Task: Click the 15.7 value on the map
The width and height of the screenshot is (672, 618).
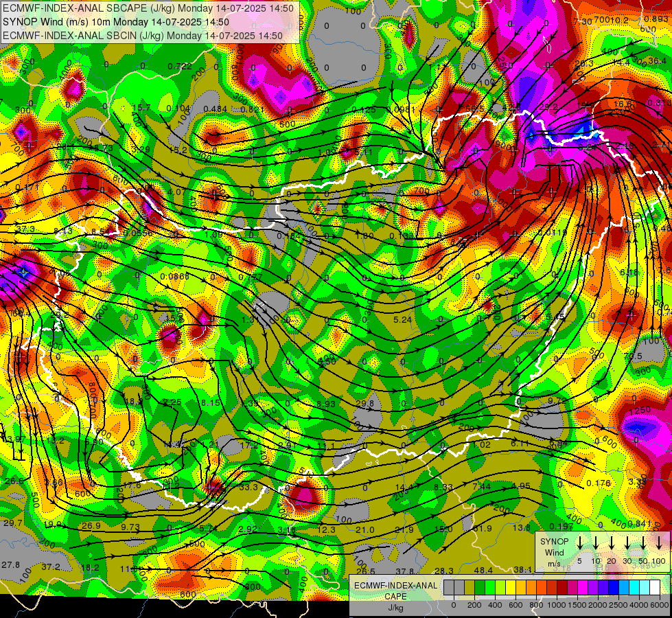Action: (141, 108)
